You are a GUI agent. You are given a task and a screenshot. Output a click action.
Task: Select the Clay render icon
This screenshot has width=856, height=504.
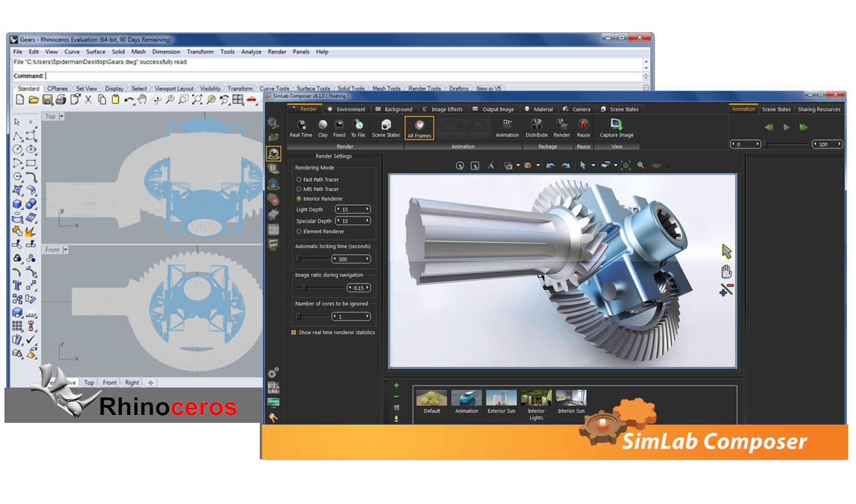(x=322, y=128)
